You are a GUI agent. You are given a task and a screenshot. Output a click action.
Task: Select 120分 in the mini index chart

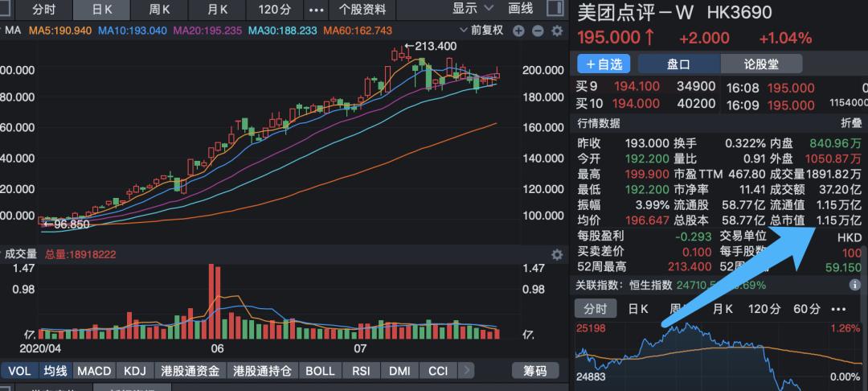click(x=764, y=309)
